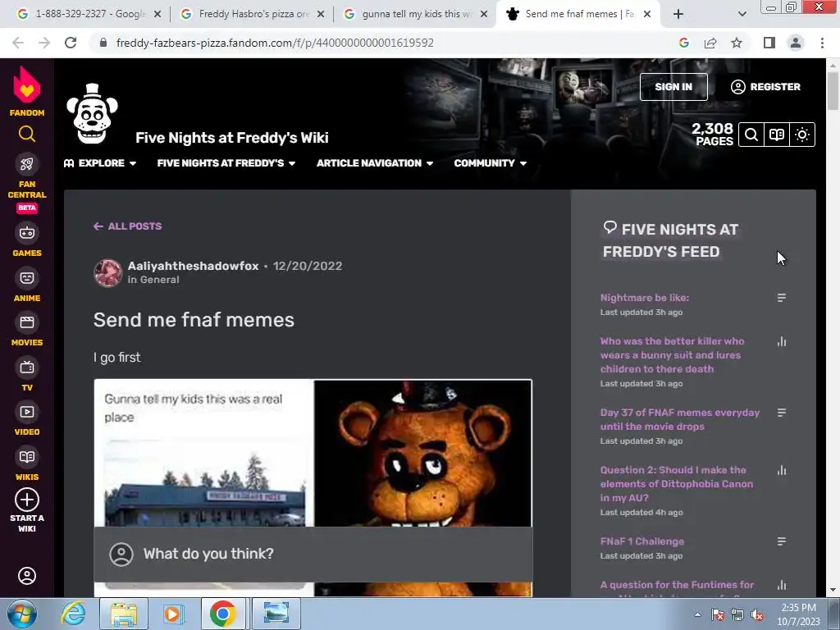Image resolution: width=840 pixels, height=630 pixels.
Task: Open 'Day 37 of FNAF memes' post
Action: [680, 419]
